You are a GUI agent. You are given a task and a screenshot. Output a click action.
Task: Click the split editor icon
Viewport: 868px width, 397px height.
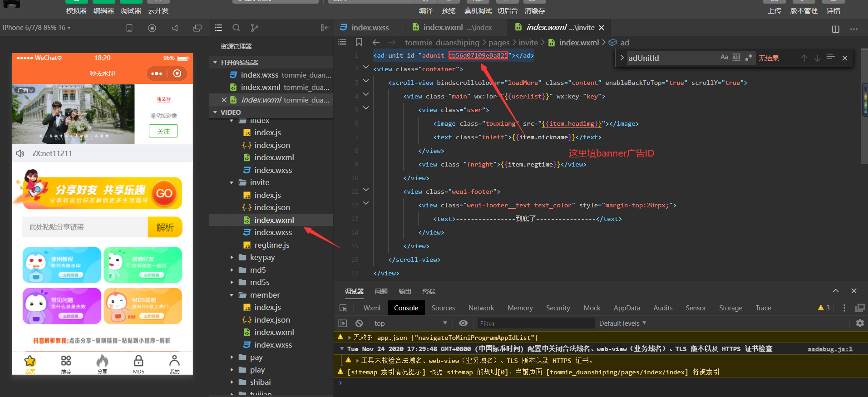[835, 29]
